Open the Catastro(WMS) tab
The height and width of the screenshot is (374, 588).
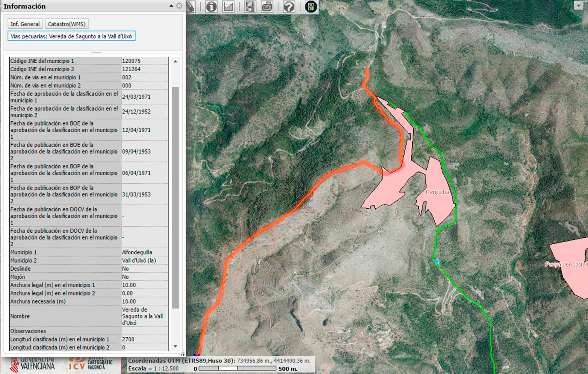pos(67,24)
